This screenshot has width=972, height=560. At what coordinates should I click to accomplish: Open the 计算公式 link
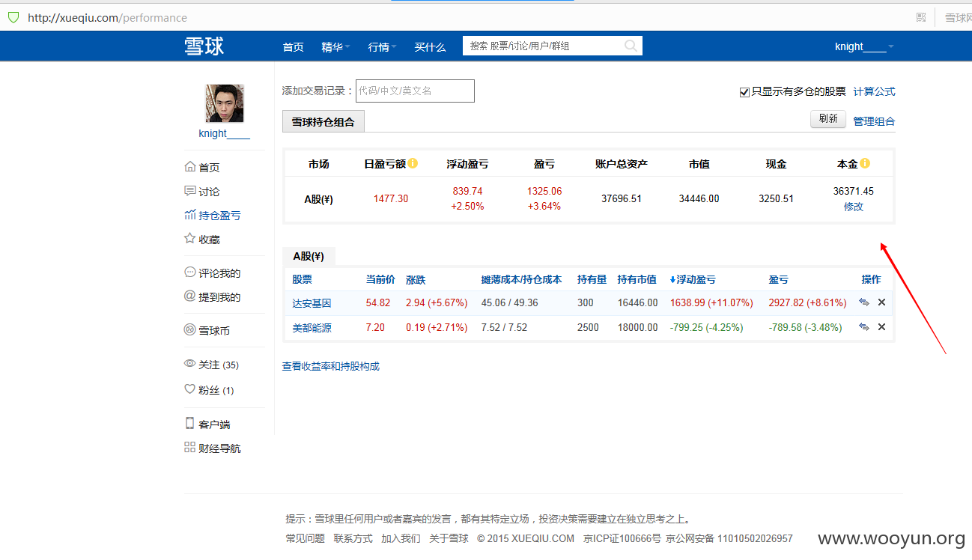874,91
